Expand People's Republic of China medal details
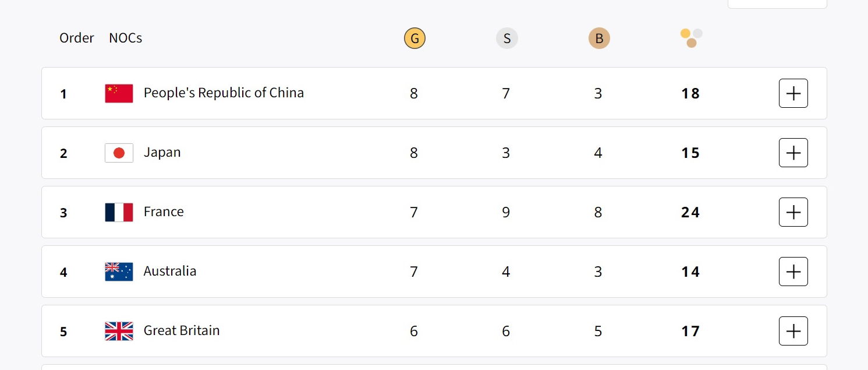Screen dimensions: 868x370 [793, 93]
